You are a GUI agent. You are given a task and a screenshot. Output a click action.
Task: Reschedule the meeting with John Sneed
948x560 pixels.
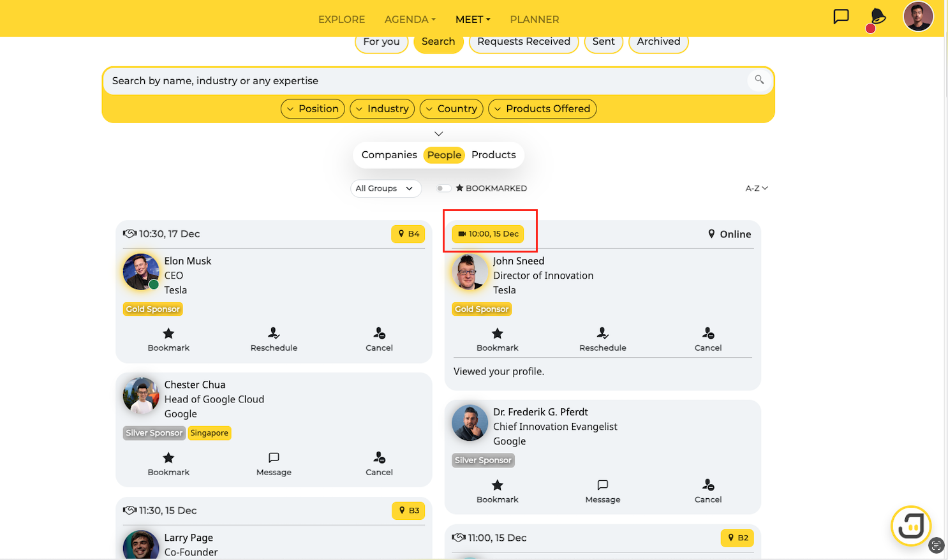[603, 339]
